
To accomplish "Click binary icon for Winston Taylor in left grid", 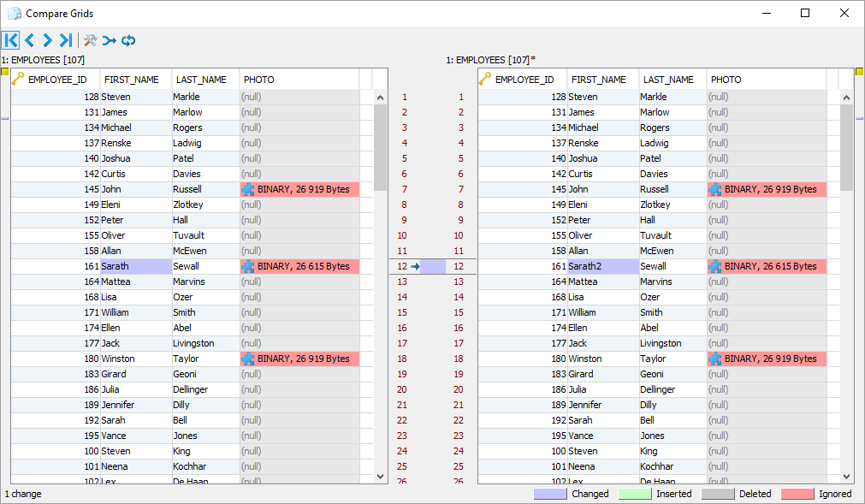I will point(248,359).
